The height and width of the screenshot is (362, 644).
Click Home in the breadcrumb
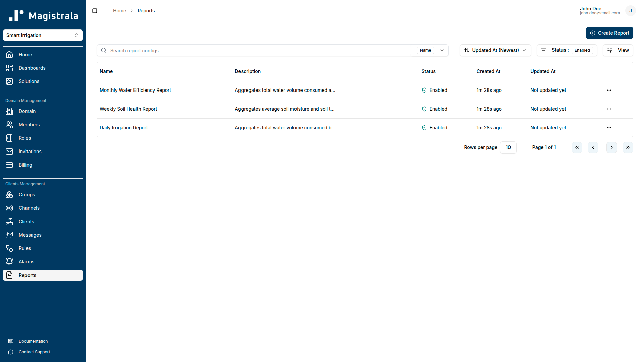[x=119, y=11]
